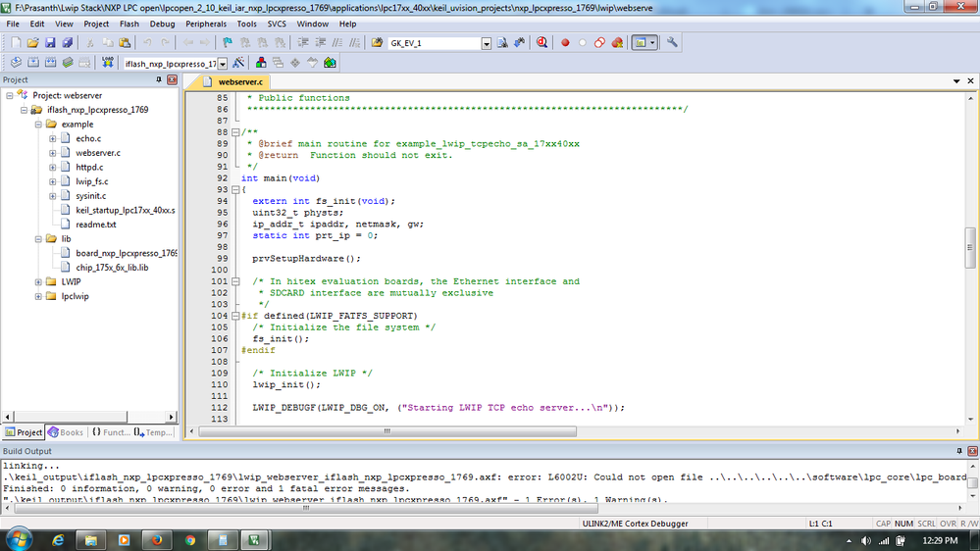
Task: Click in the GK_EV_1 find text field
Action: click(435, 43)
